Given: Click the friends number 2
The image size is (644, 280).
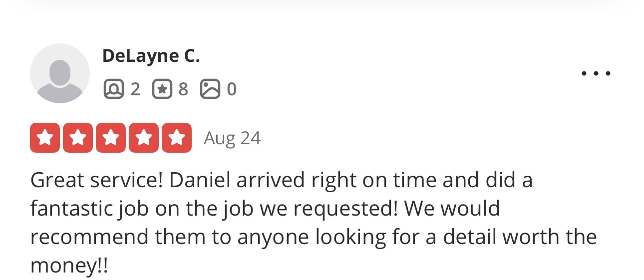Looking at the screenshot, I should point(135,89).
